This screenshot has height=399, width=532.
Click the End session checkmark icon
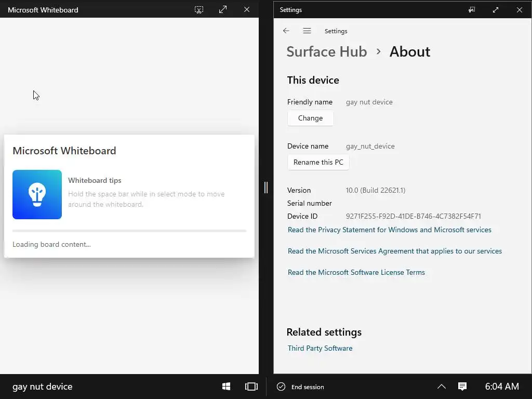(x=281, y=387)
